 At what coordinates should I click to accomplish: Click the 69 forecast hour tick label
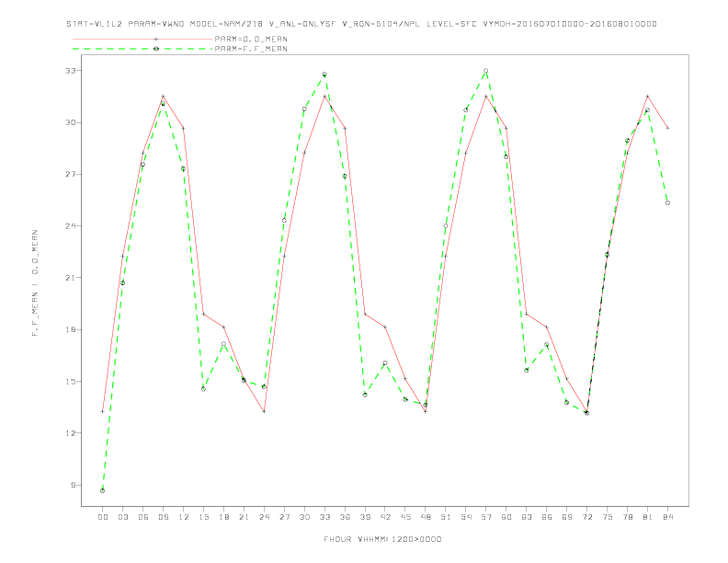(x=567, y=517)
